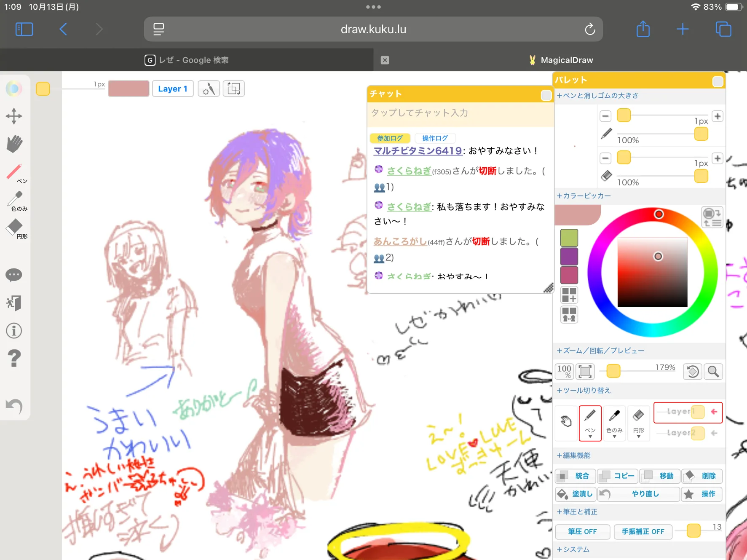Click the 移動 button in edit functions

(x=660, y=476)
